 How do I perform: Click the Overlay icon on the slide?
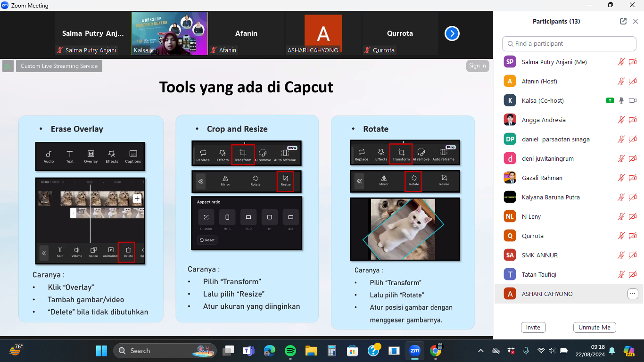[91, 156]
